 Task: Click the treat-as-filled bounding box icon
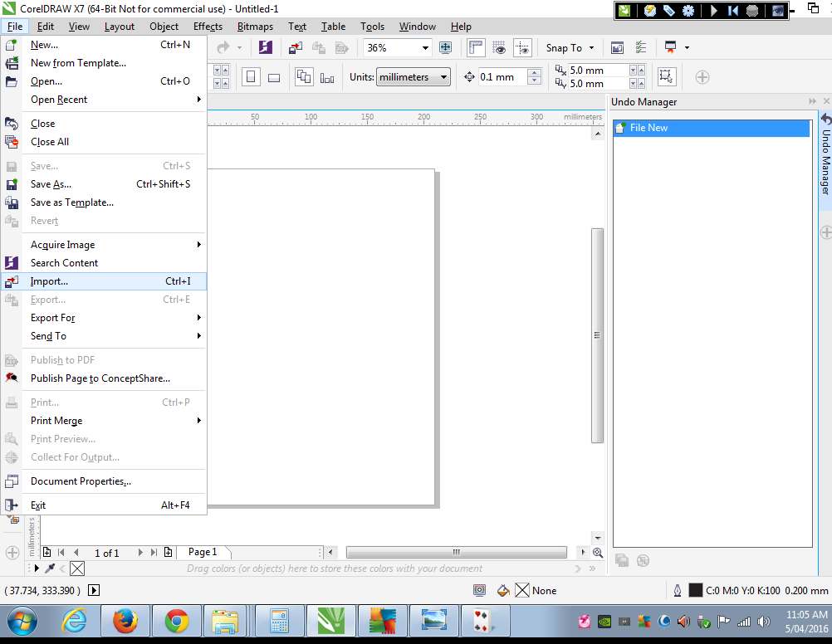(665, 77)
